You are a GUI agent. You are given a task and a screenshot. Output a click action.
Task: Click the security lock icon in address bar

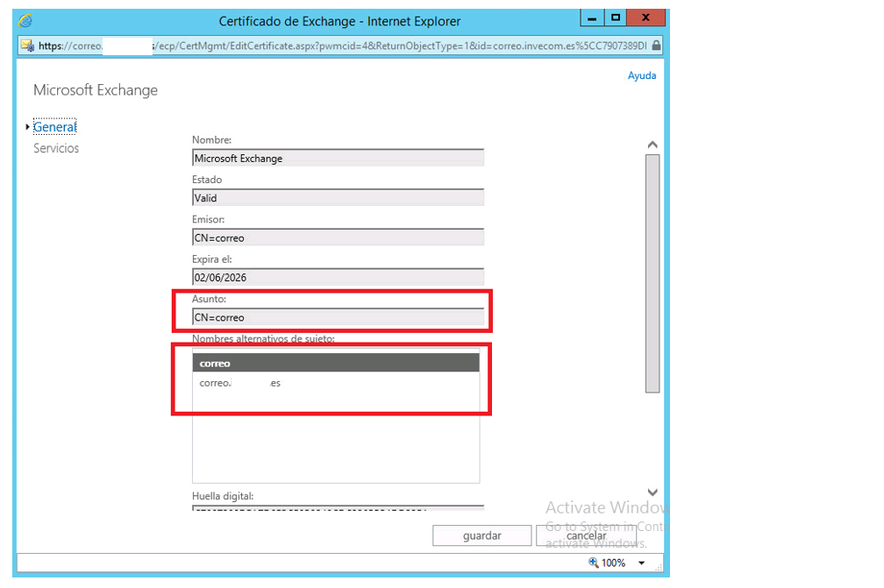click(x=656, y=46)
